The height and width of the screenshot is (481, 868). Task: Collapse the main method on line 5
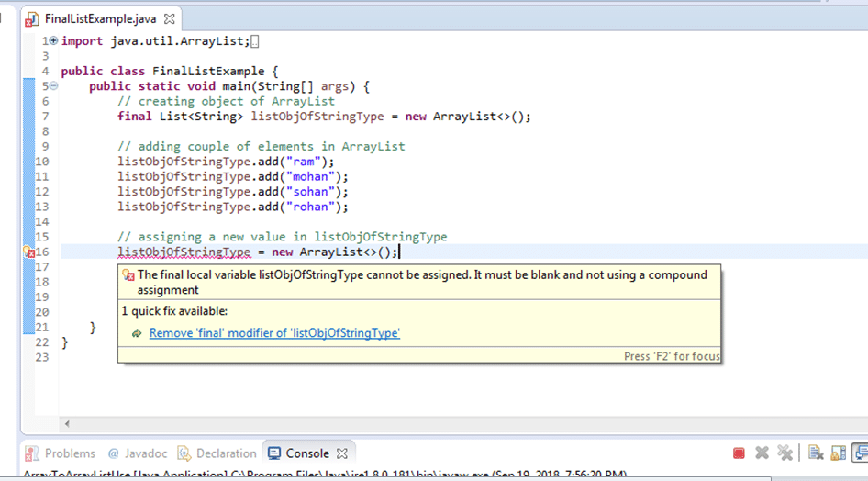52,86
